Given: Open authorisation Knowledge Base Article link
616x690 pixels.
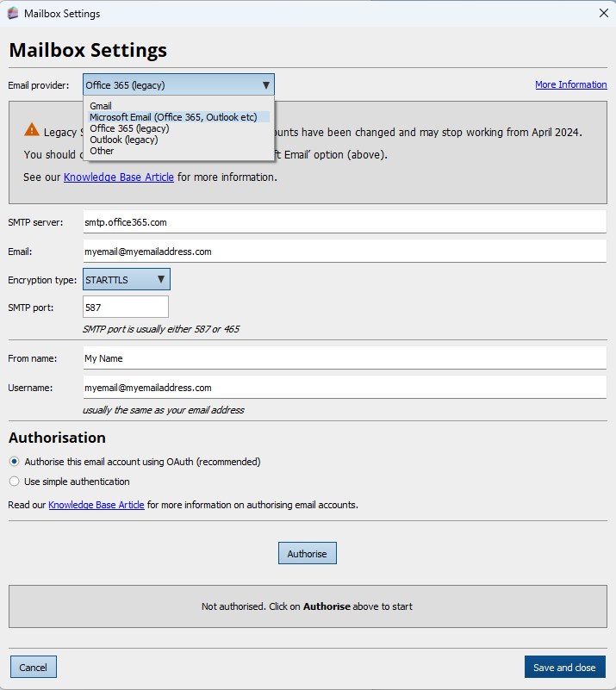Looking at the screenshot, I should pos(96,504).
